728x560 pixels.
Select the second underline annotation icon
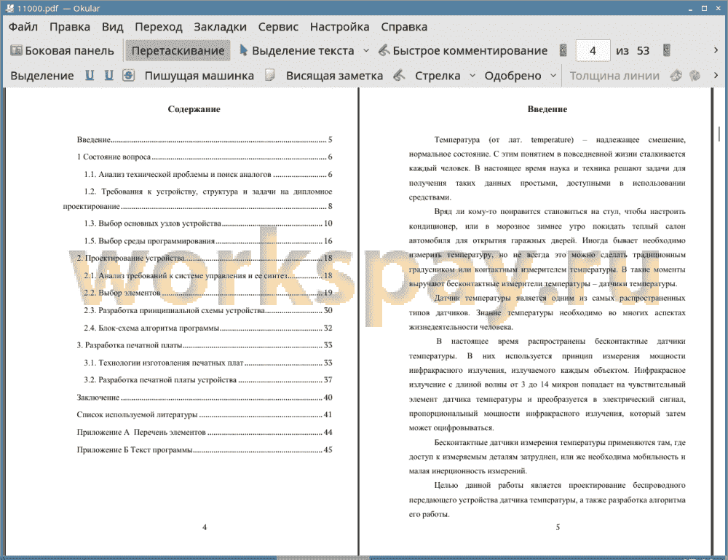[x=108, y=75]
